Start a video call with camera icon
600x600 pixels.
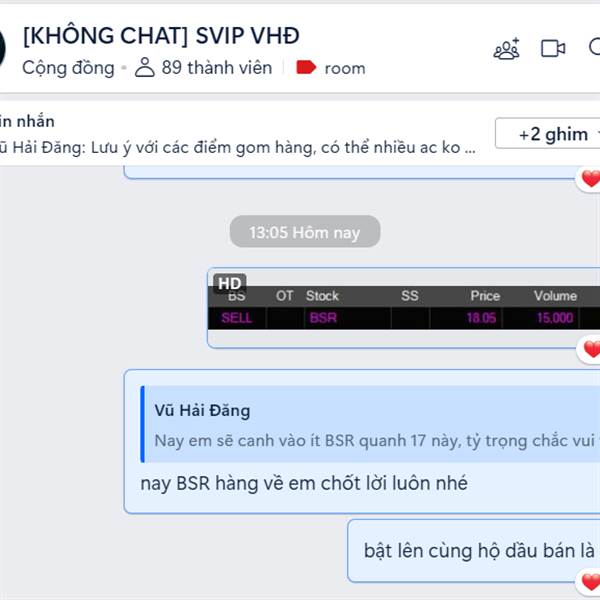553,49
